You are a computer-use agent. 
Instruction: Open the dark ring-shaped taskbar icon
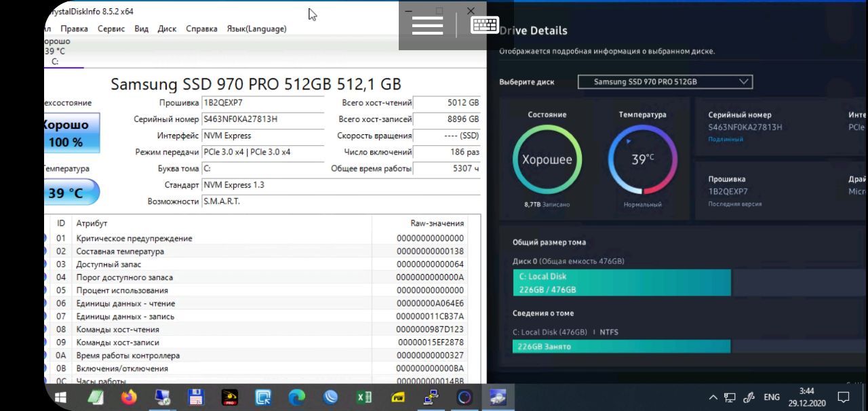[465, 397]
